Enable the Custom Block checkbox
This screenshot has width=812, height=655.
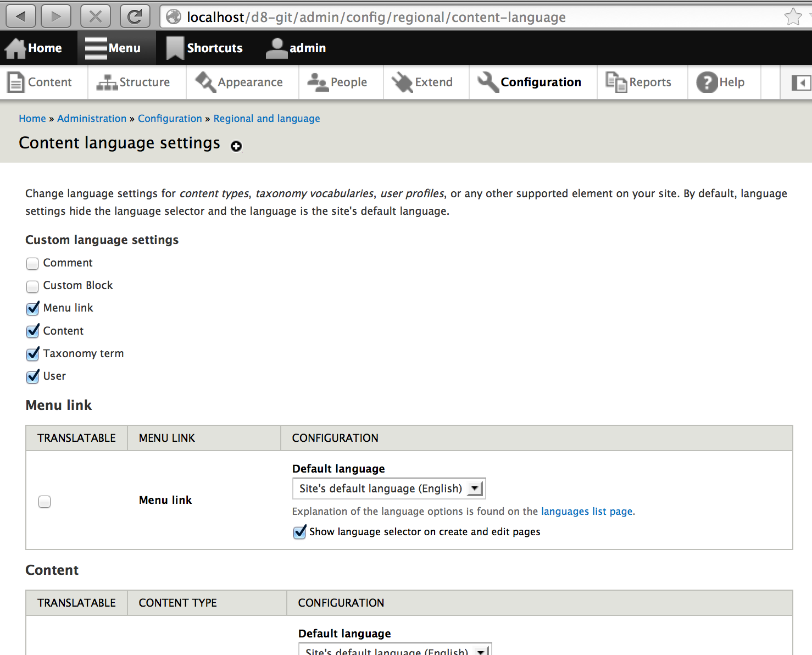coord(32,286)
